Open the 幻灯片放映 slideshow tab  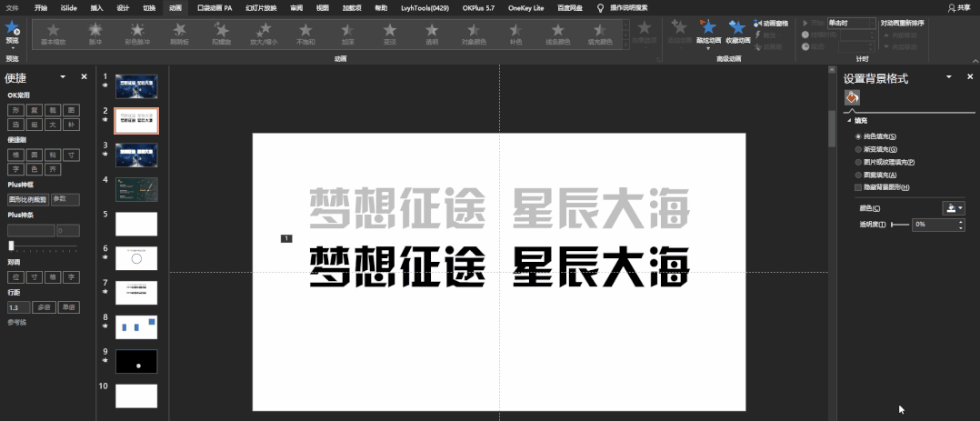[x=261, y=8]
